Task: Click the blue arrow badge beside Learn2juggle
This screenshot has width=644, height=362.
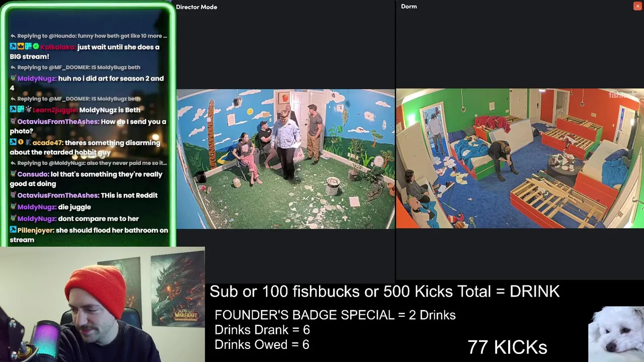Action: point(13,109)
